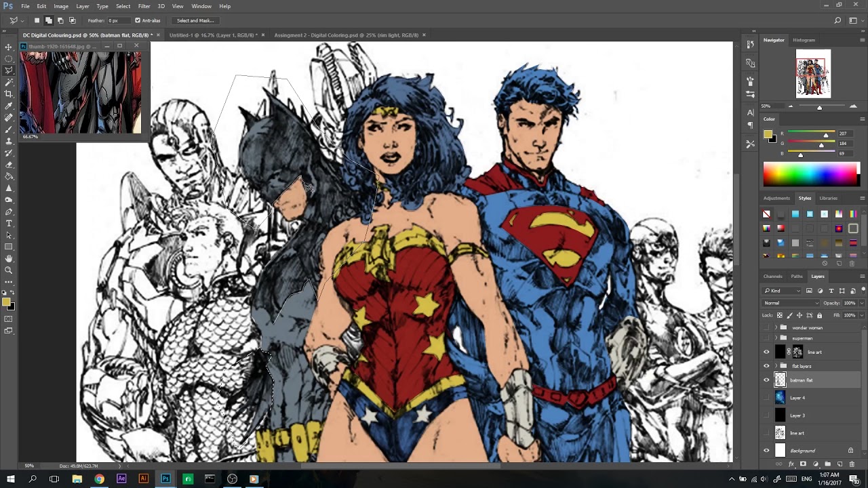Click Subtract from selection mode icon

click(x=60, y=20)
